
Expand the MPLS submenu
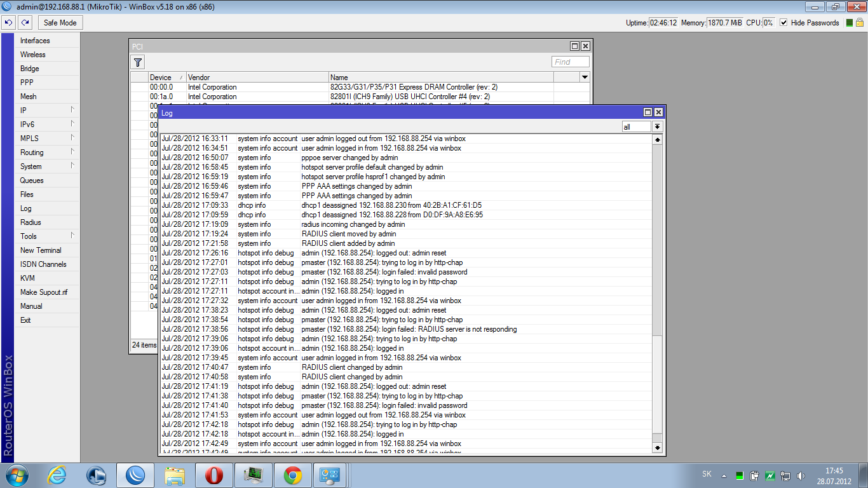click(x=48, y=139)
